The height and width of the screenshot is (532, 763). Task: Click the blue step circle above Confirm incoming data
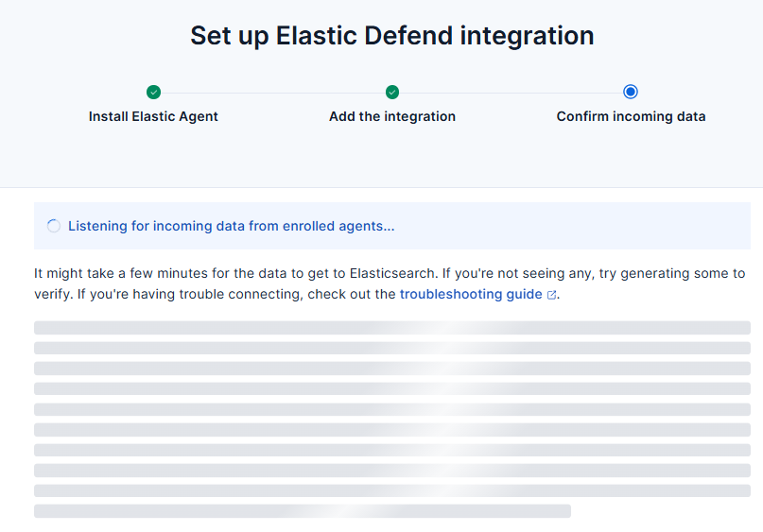click(631, 92)
